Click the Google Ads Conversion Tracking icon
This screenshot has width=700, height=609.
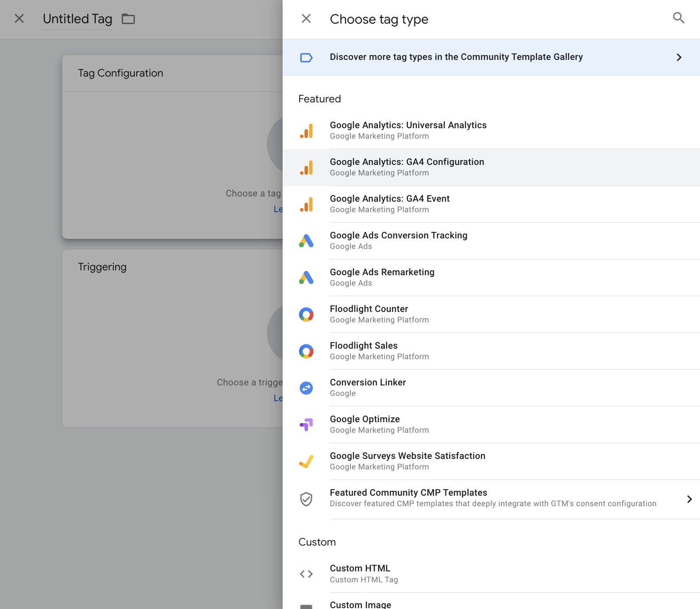point(306,241)
